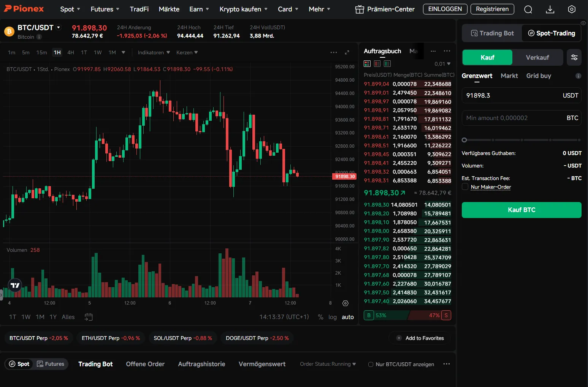The height and width of the screenshot is (387, 588).
Task: Select the 4H timeframe
Action: [x=71, y=52]
